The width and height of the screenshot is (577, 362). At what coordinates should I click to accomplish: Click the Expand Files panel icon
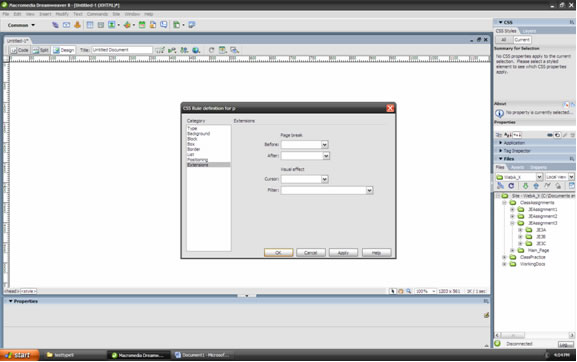[x=571, y=186]
